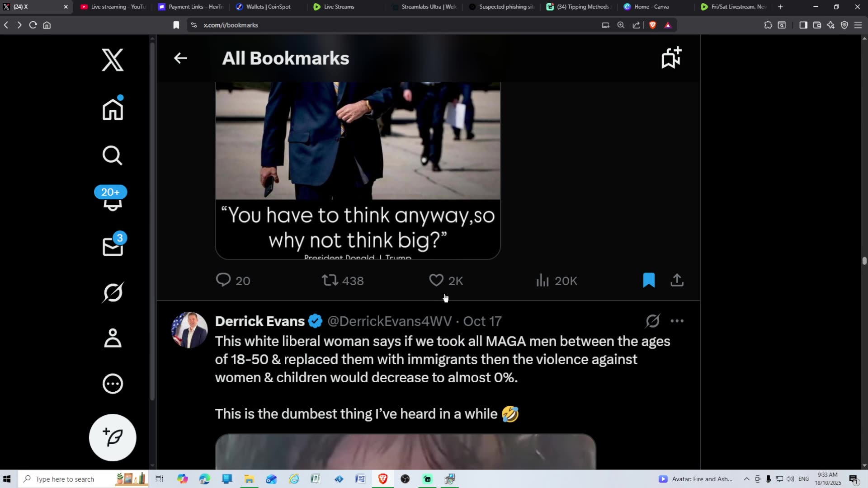Open Home feed in X sidebar

point(113,109)
